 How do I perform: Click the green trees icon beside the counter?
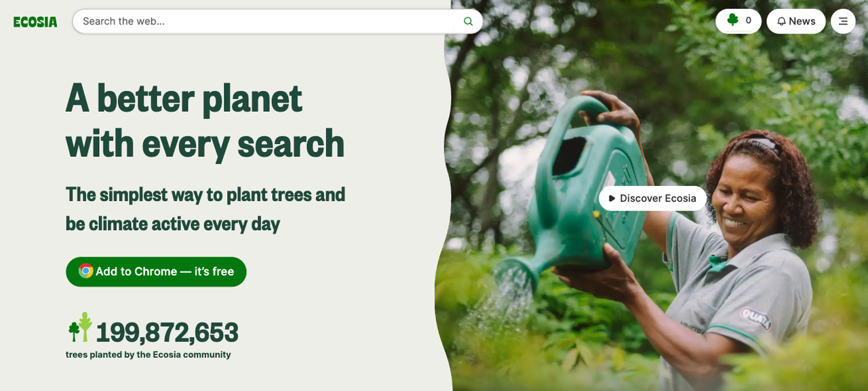[79, 328]
